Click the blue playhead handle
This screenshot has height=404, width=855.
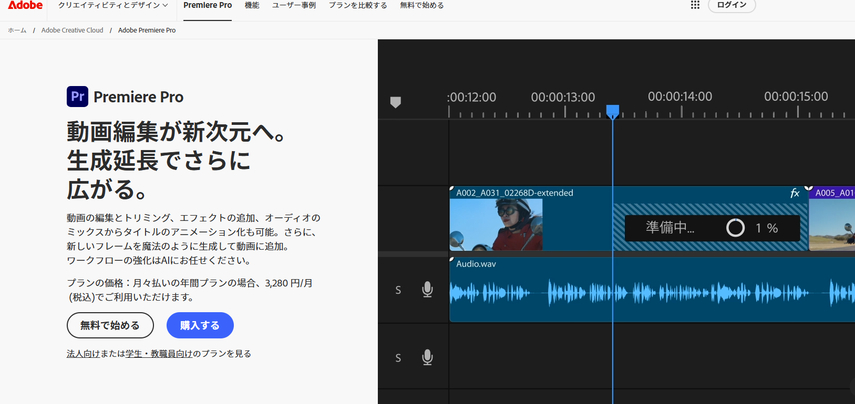point(612,111)
